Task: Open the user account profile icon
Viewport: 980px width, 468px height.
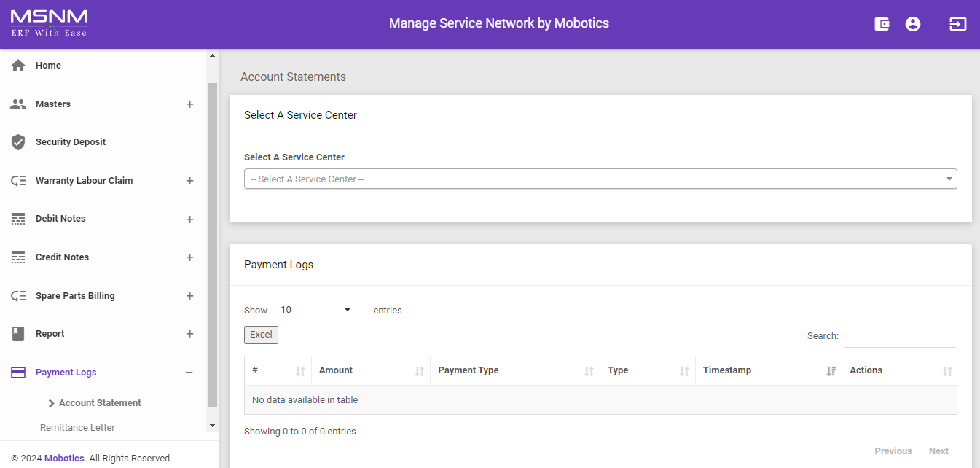Action: click(x=912, y=24)
